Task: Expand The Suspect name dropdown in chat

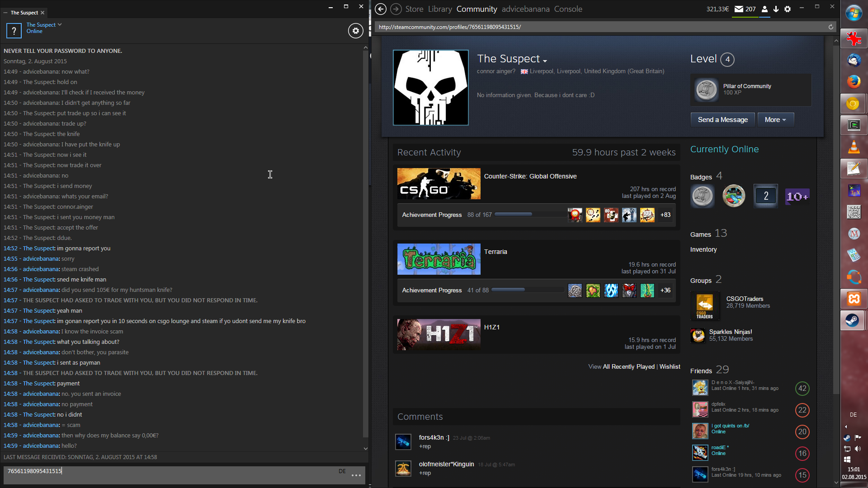Action: (60, 24)
